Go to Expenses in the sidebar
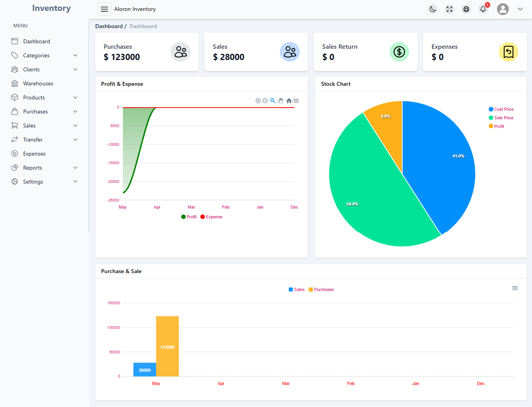Image resolution: width=532 pixels, height=407 pixels. pyautogui.click(x=34, y=154)
